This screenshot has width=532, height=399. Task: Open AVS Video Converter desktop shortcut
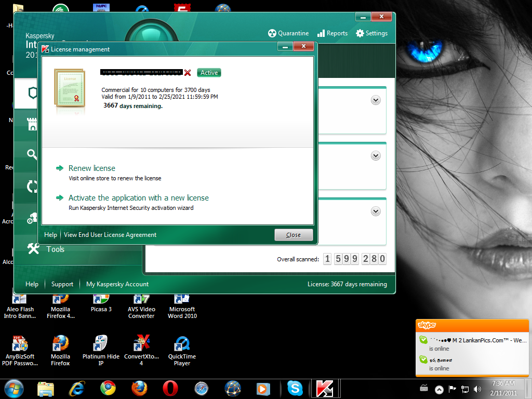[x=141, y=307]
